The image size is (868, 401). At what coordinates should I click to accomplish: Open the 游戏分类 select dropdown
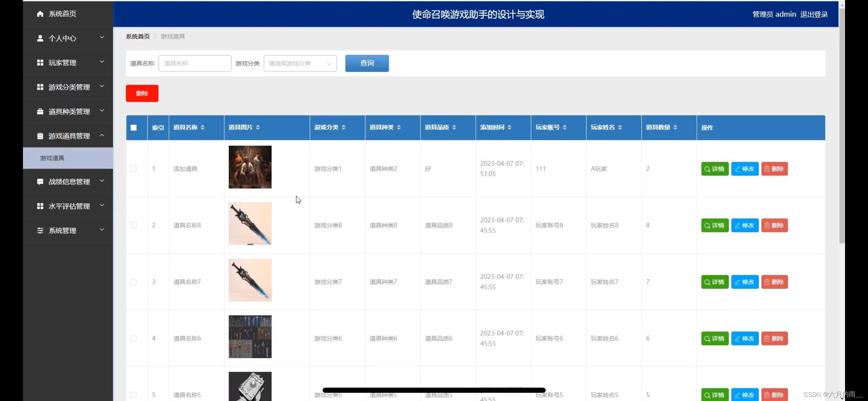(x=300, y=63)
